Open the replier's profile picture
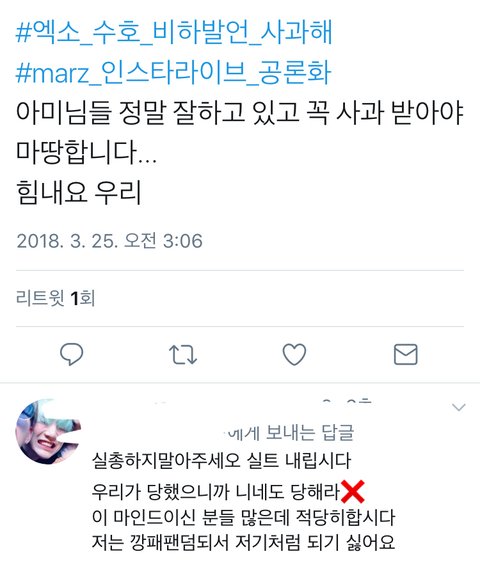This screenshot has height=570, width=480. 48,431
